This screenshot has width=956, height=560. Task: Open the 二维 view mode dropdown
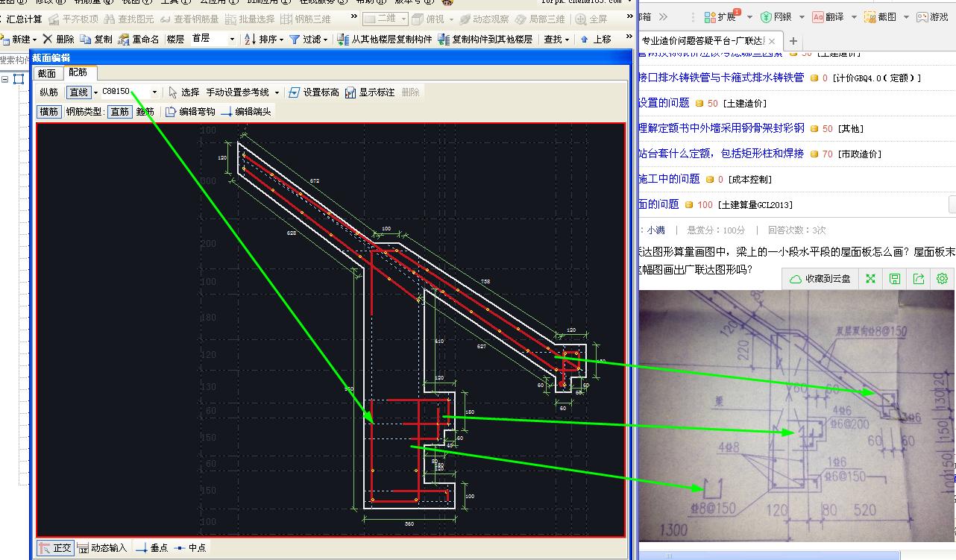tap(386, 19)
